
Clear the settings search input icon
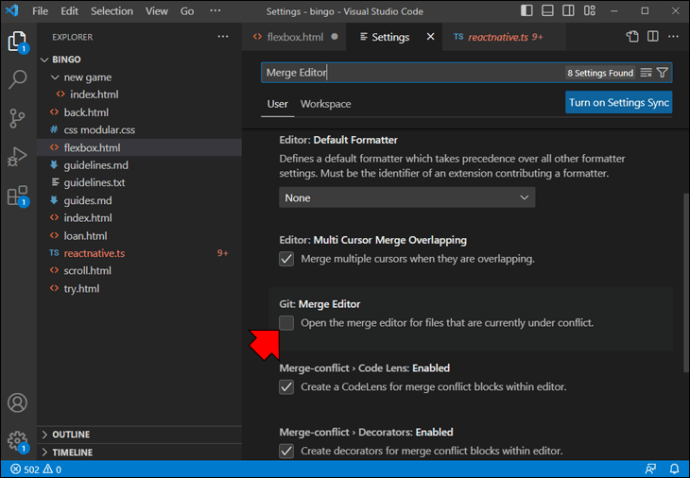tap(645, 73)
